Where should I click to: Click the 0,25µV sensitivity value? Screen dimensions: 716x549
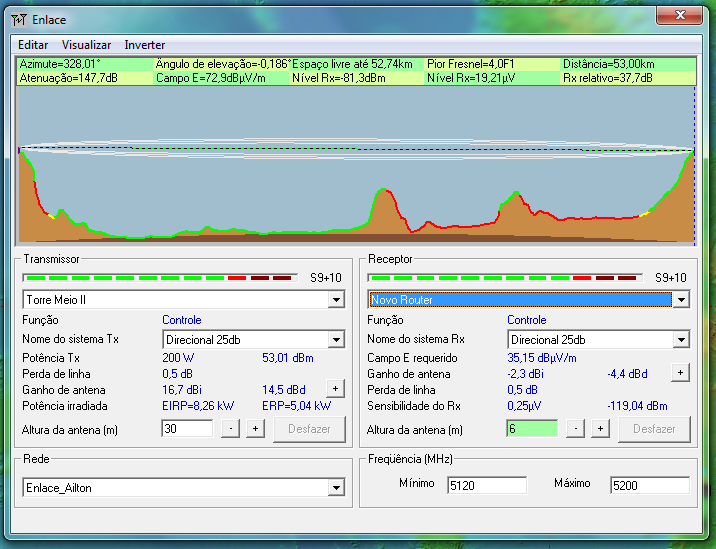point(524,406)
